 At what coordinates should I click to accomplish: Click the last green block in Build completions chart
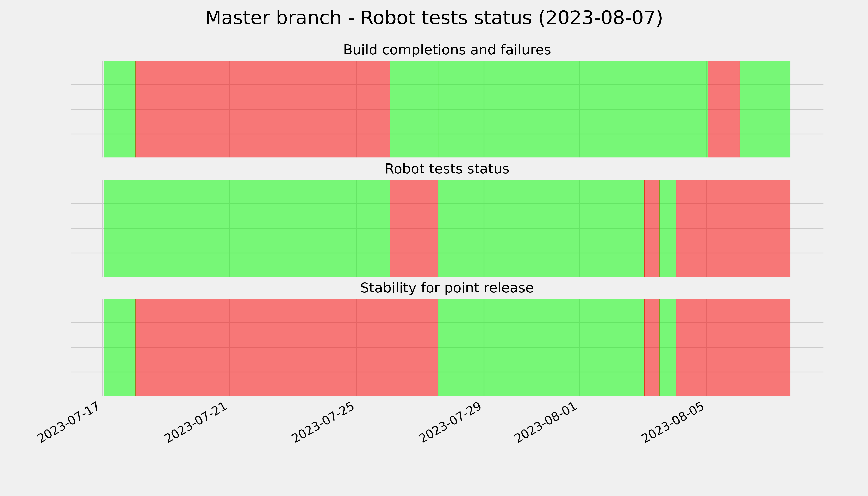tap(765, 109)
